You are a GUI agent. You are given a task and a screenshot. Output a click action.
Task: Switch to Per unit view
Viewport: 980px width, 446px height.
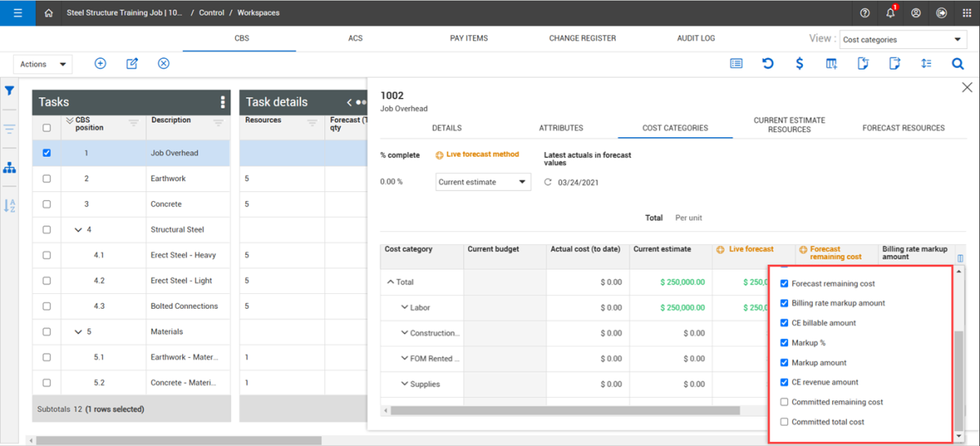pos(688,218)
